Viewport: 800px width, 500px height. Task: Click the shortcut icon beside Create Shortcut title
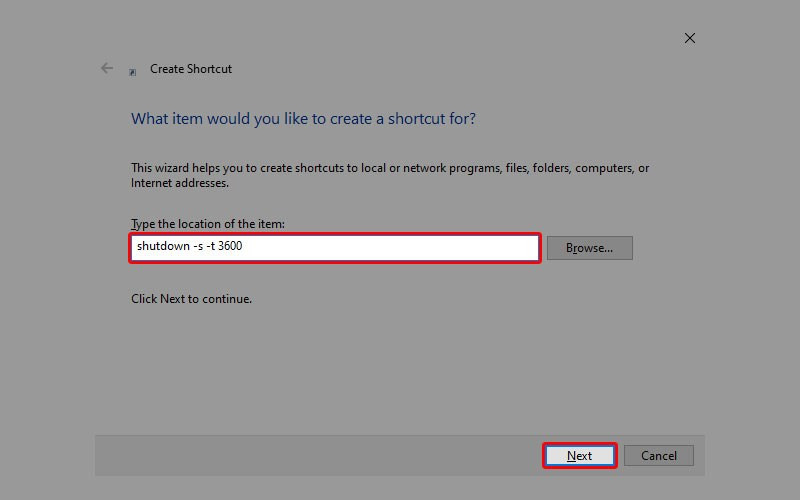133,71
